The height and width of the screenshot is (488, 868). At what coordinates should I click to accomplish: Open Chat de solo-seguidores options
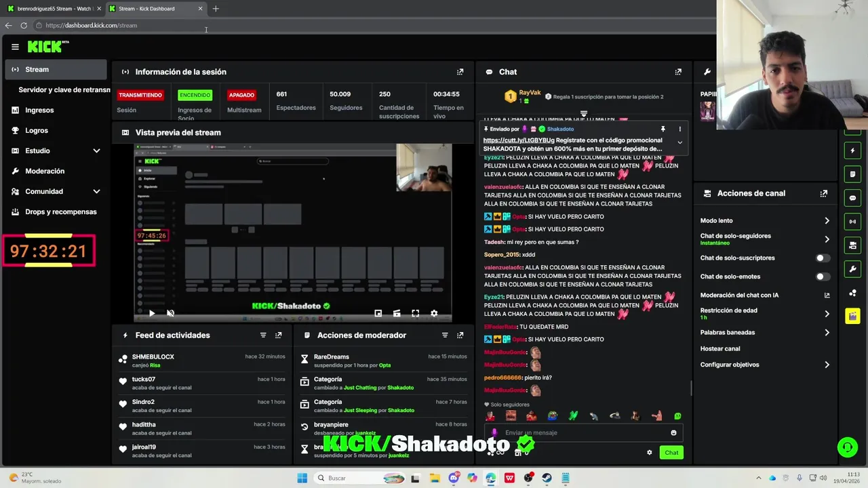(x=765, y=239)
